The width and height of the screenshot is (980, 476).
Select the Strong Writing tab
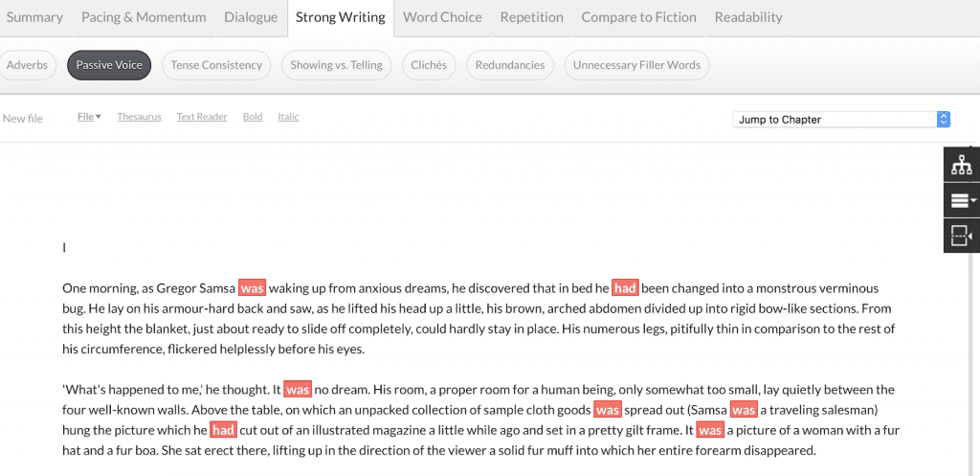click(341, 17)
